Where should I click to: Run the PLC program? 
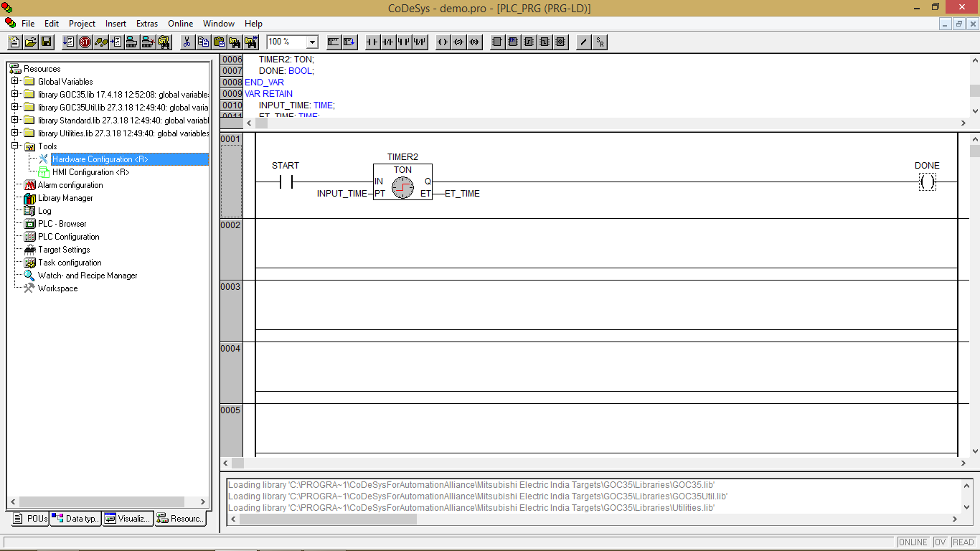[69, 42]
